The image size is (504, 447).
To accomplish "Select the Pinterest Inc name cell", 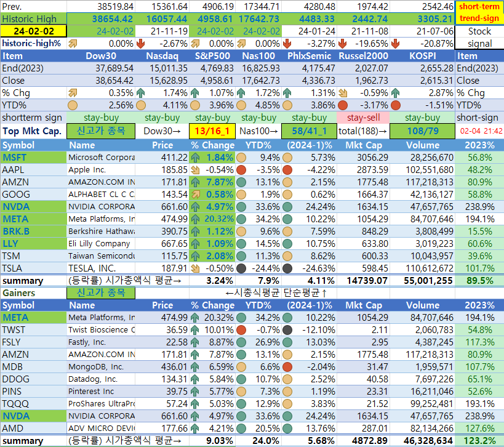I will point(101,392).
